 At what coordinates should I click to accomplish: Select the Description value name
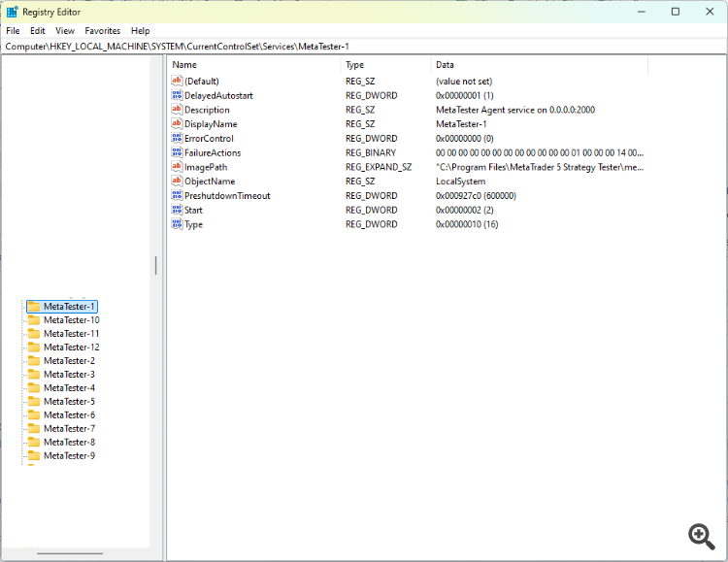[207, 110]
